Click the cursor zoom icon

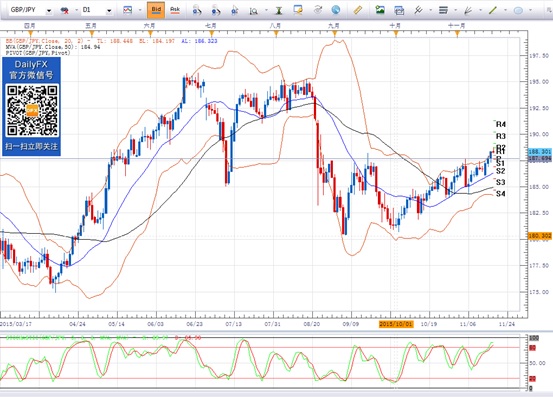click(x=235, y=10)
